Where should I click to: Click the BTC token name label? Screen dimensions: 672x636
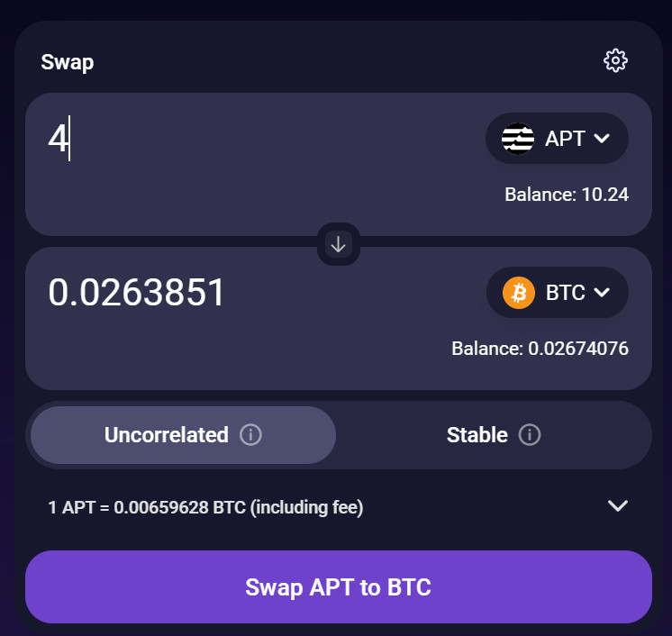(566, 293)
